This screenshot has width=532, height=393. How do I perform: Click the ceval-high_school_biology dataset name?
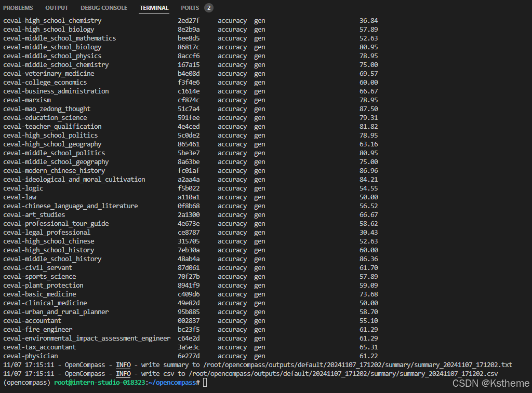(x=48, y=30)
